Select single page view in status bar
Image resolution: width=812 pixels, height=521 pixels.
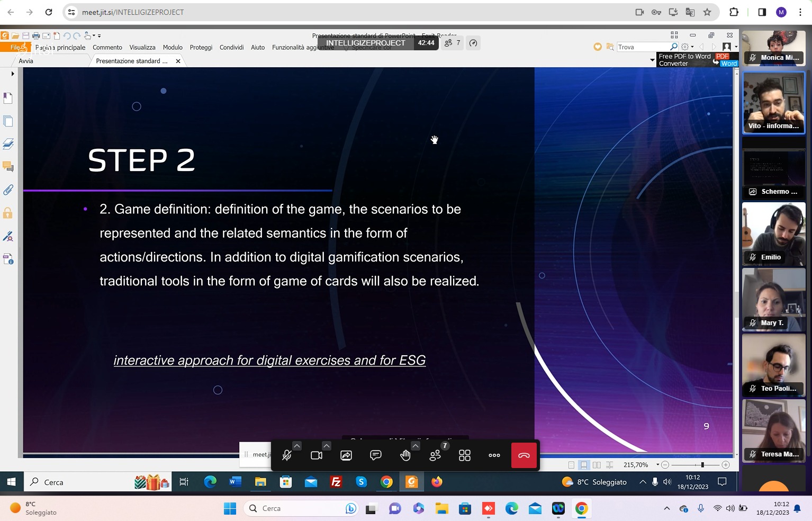click(x=571, y=465)
